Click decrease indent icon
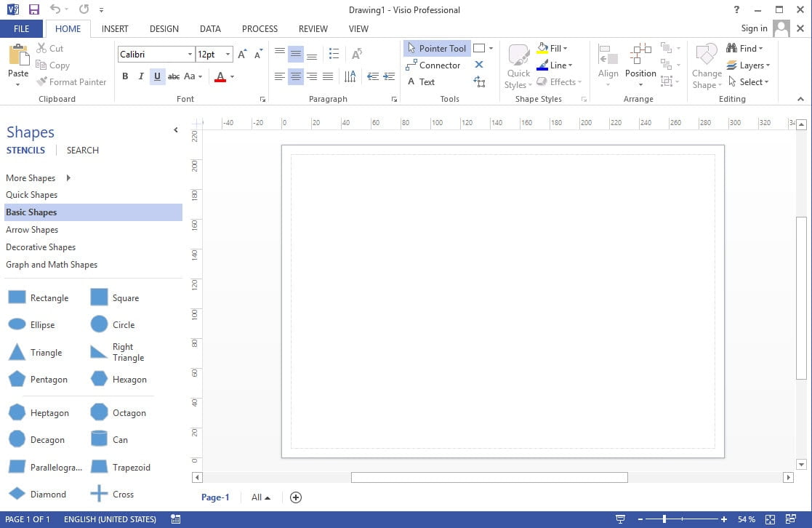 [x=373, y=76]
